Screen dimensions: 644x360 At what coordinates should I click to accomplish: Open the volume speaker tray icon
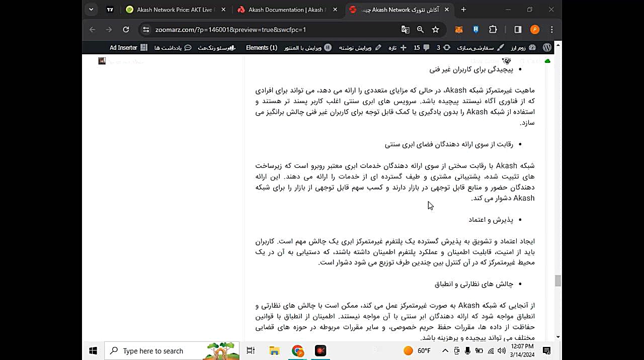(x=502, y=351)
